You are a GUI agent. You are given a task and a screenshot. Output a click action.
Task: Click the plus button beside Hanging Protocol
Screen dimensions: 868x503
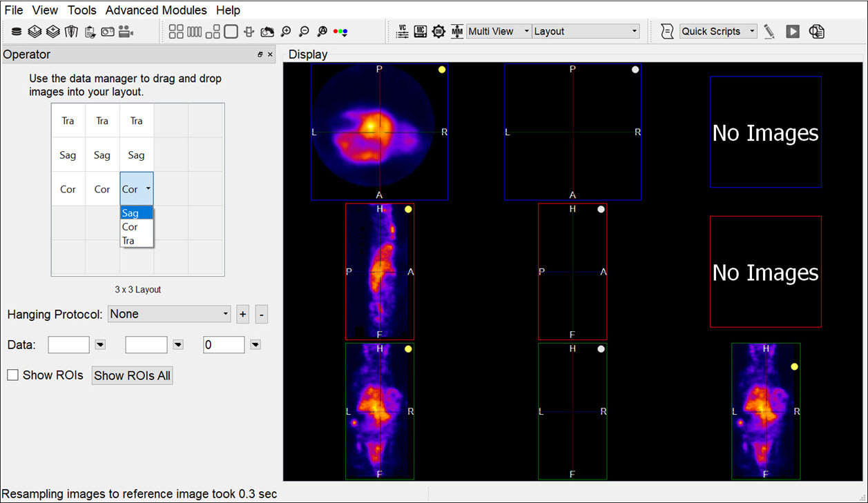(x=242, y=315)
